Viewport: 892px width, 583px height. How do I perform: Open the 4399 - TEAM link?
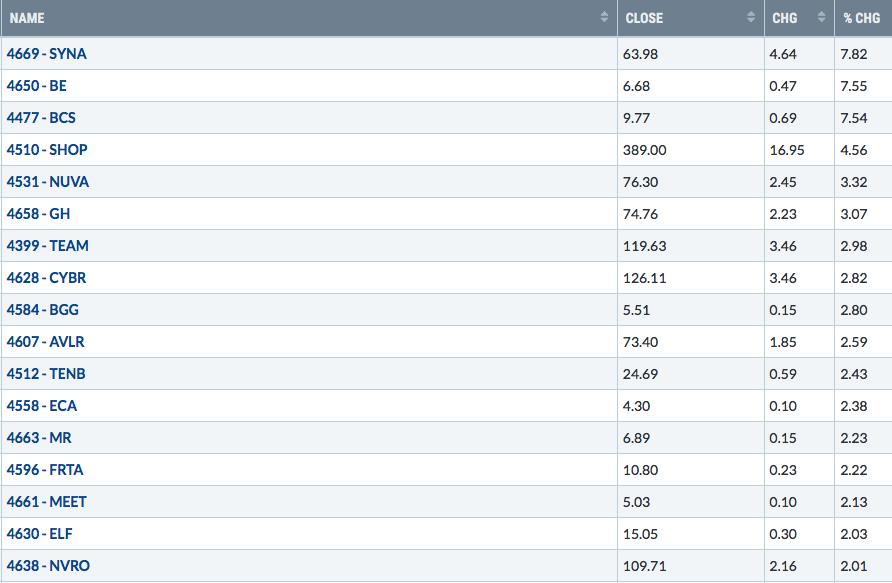point(48,246)
